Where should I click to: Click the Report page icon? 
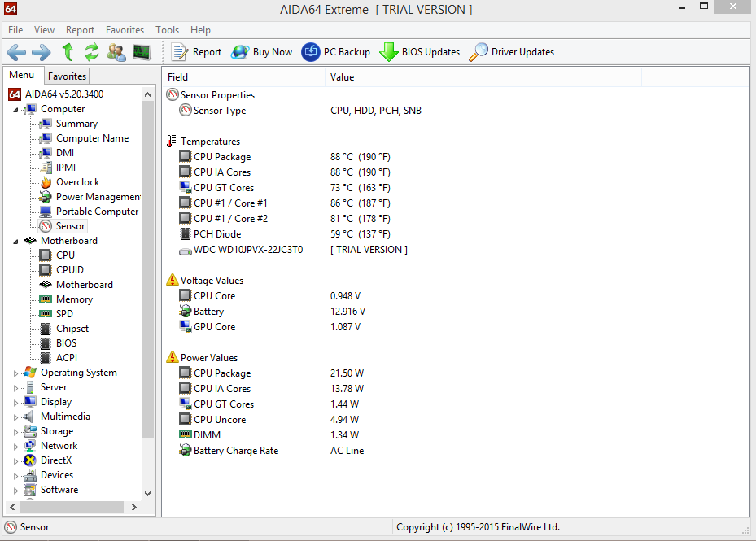pyautogui.click(x=180, y=52)
